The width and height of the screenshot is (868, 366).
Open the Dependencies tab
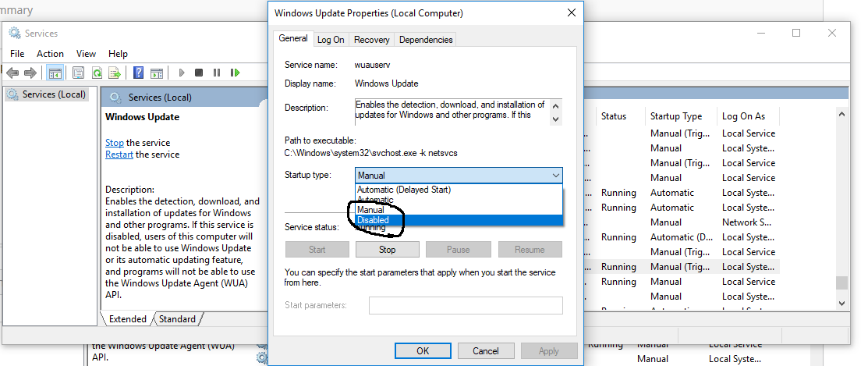426,40
